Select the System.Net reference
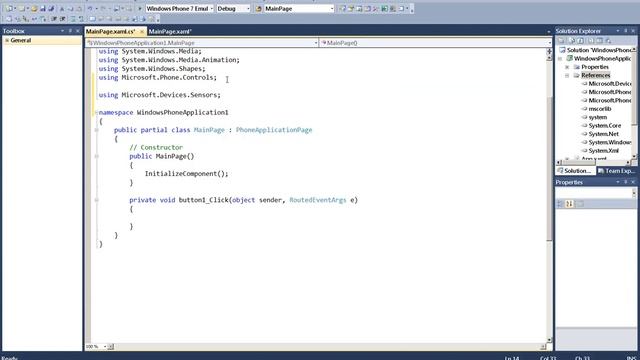The width and height of the screenshot is (640, 360). [x=603, y=134]
